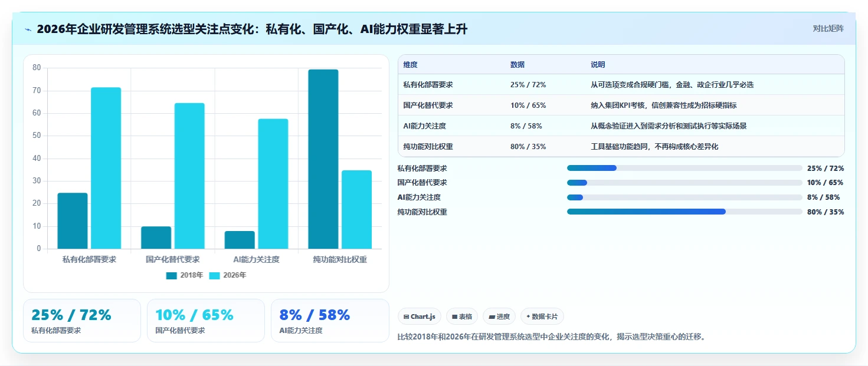
Task: Click the 国产化替代要求 x-axis label on chart
Action: click(173, 259)
